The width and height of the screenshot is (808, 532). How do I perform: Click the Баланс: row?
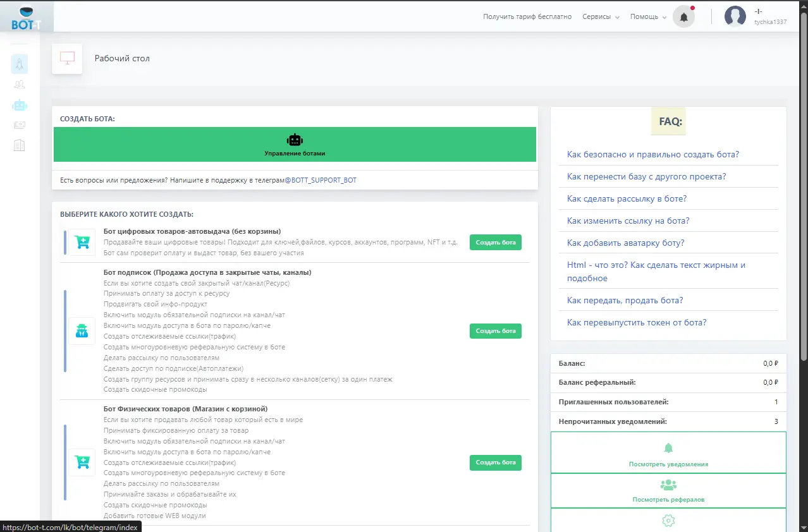pyautogui.click(x=668, y=363)
